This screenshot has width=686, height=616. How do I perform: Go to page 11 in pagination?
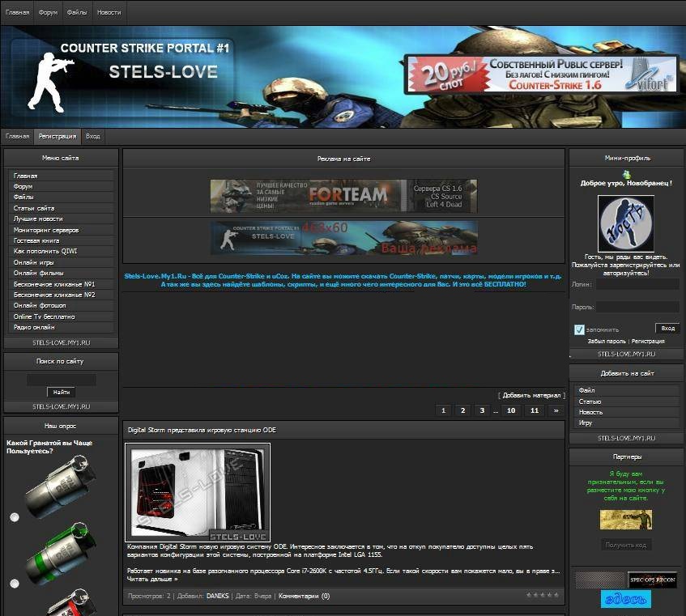(535, 410)
